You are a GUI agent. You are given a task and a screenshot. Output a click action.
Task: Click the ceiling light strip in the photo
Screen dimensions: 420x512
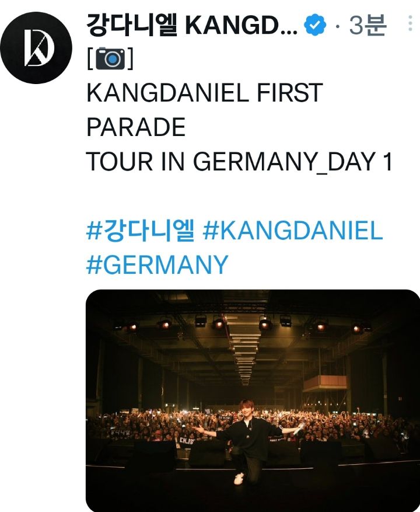coord(244,350)
